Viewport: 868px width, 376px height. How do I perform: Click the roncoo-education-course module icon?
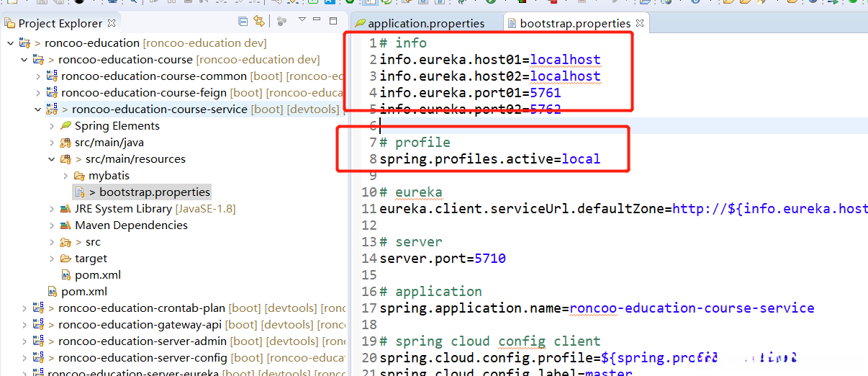(x=37, y=60)
